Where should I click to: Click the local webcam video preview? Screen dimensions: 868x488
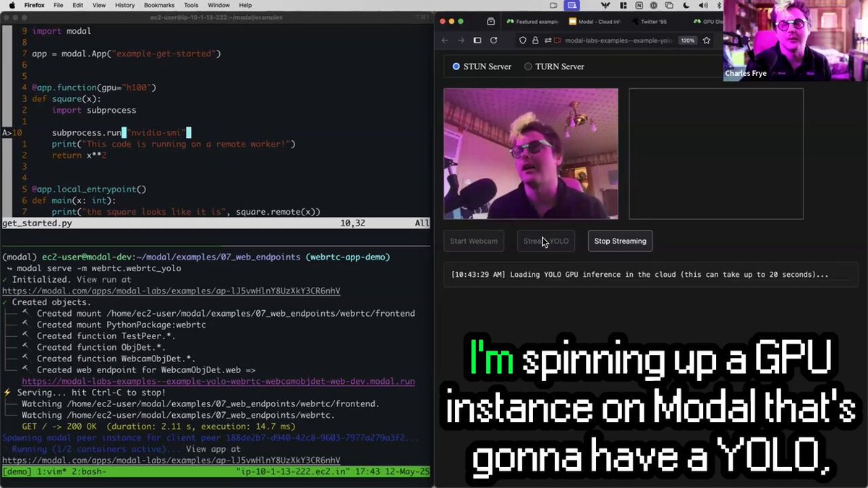531,153
